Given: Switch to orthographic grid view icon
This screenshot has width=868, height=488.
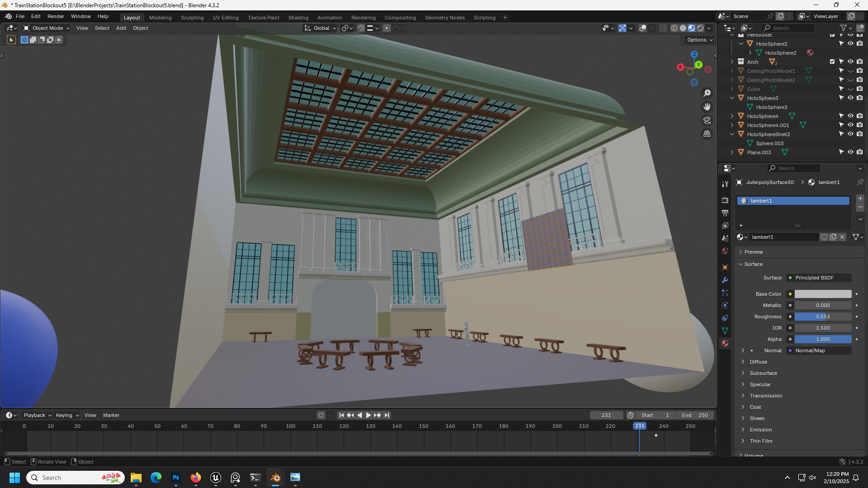Looking at the screenshot, I should (707, 134).
